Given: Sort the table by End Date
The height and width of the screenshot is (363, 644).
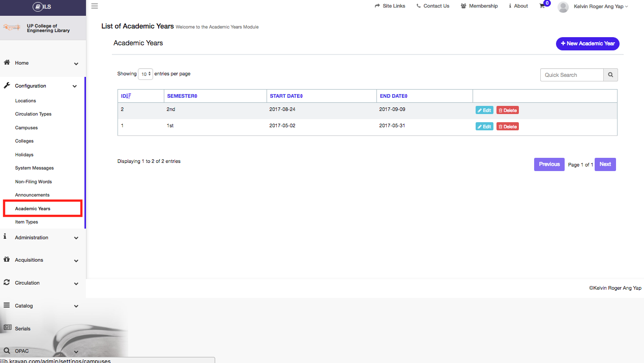Looking at the screenshot, I should (x=393, y=96).
